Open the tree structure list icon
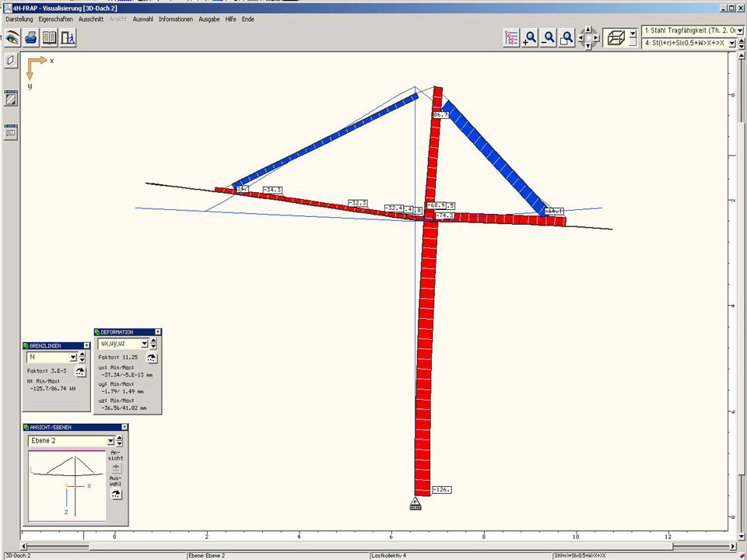Screen dimensions: 747x560 (x=511, y=37)
